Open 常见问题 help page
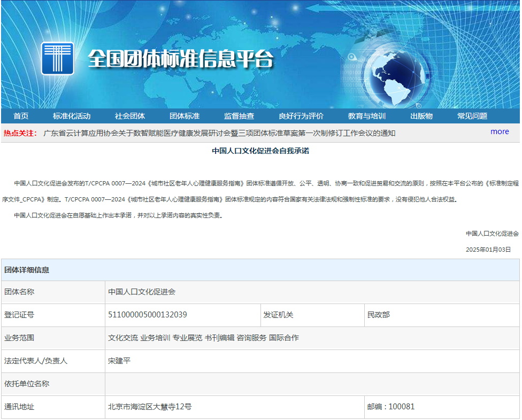Image resolution: width=522 pixels, height=420 pixels. pos(472,116)
